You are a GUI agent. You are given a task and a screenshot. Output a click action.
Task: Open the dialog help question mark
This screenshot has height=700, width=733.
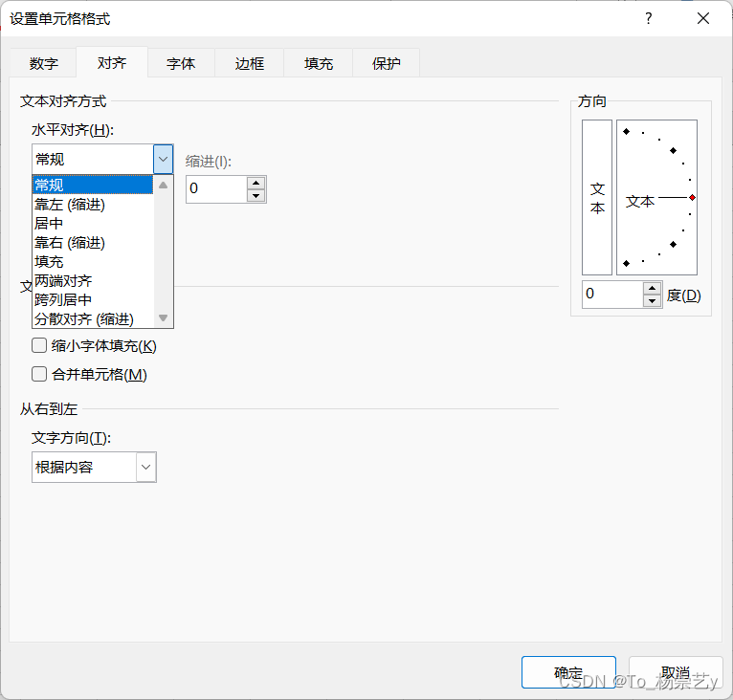[x=649, y=19]
